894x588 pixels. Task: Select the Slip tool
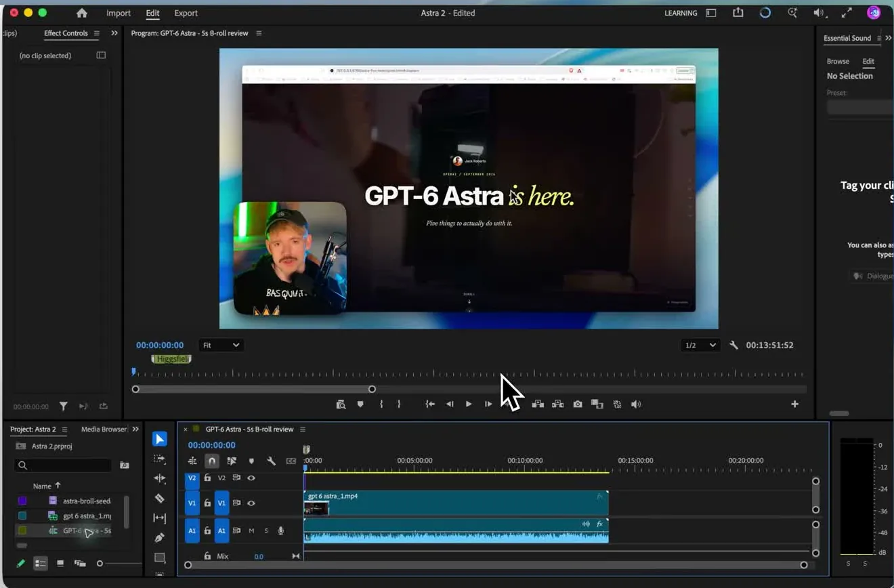[x=159, y=518]
